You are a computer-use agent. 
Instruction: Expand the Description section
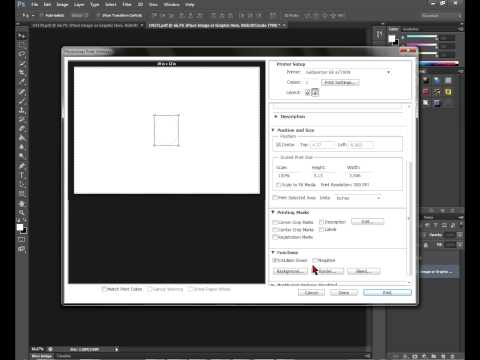click(x=276, y=117)
